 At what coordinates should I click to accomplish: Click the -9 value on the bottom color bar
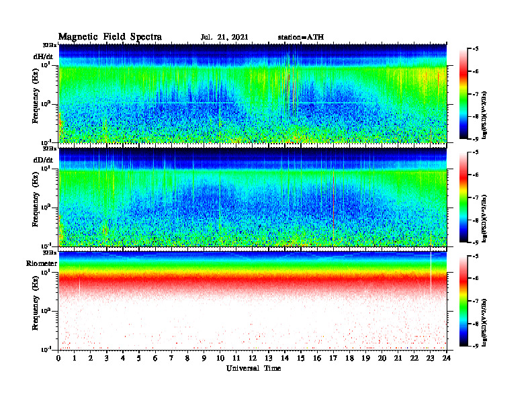476,346
